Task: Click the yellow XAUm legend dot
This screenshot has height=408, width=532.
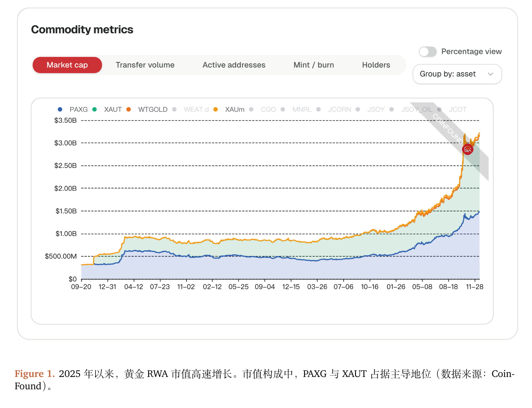Action: [x=216, y=109]
